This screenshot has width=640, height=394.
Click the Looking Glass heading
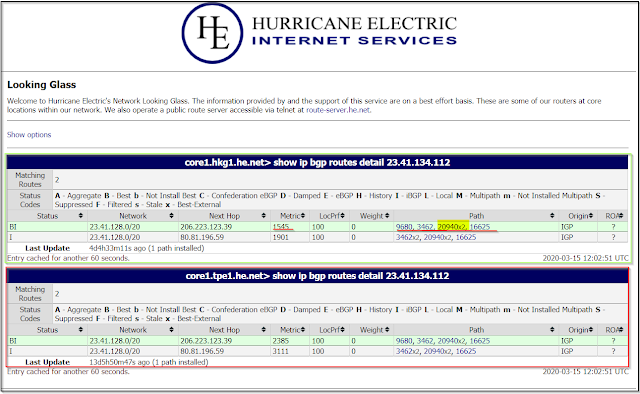coord(42,85)
